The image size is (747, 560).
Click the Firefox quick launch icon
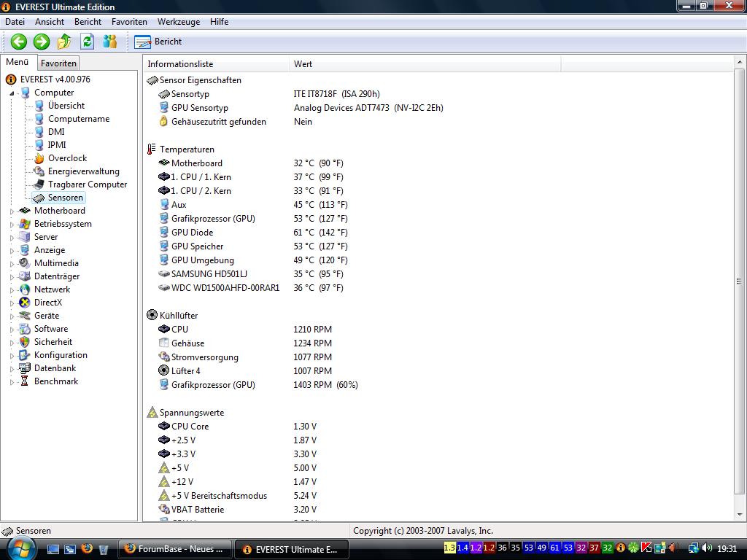(87, 548)
